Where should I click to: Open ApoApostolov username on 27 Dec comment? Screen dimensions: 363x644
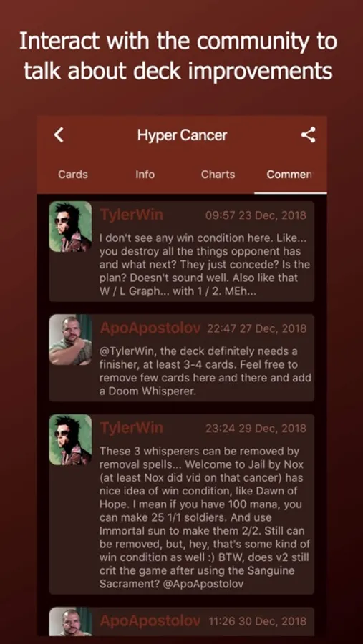[150, 328]
